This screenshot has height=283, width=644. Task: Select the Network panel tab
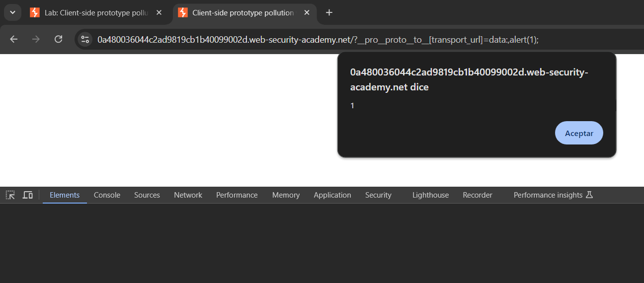[x=188, y=195]
